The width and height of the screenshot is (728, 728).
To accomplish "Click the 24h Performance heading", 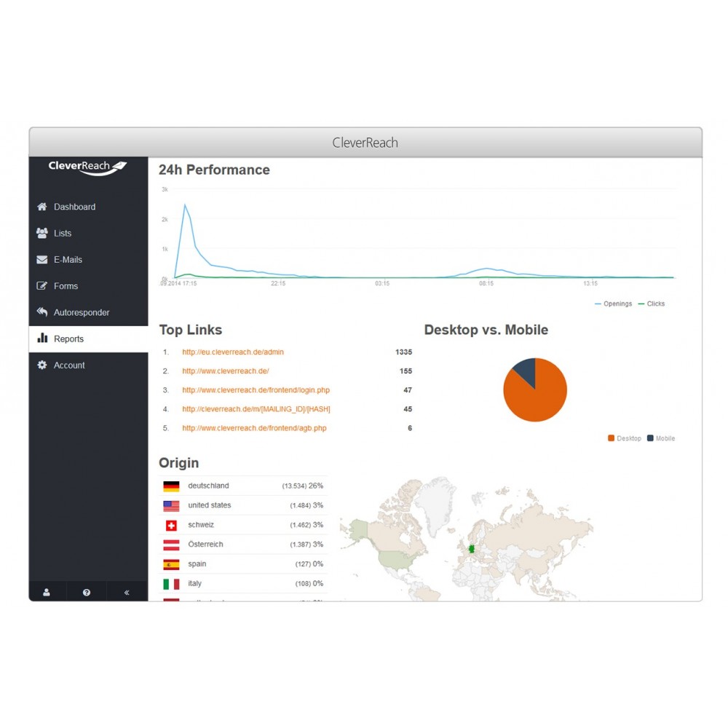I will pos(214,170).
